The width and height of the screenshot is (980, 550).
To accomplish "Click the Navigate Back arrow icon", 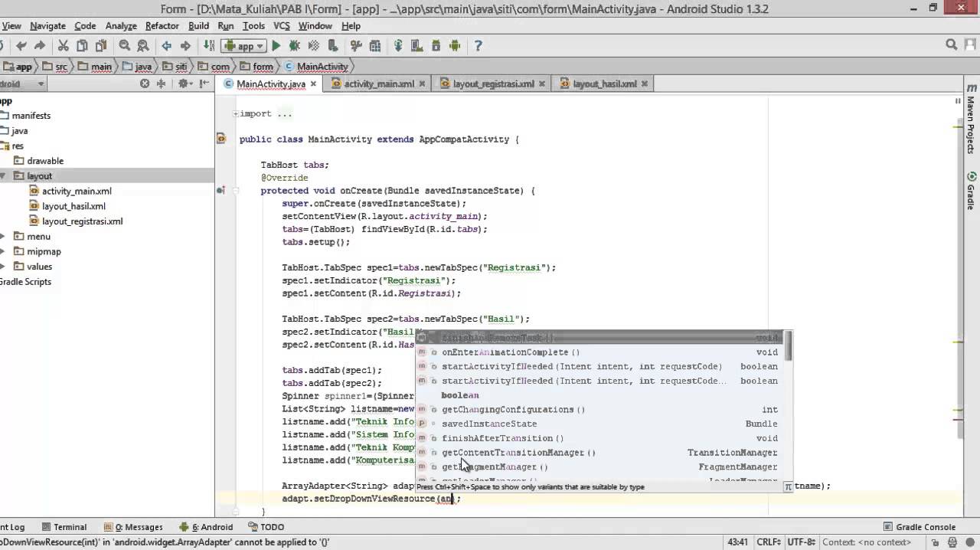I will [x=166, y=46].
